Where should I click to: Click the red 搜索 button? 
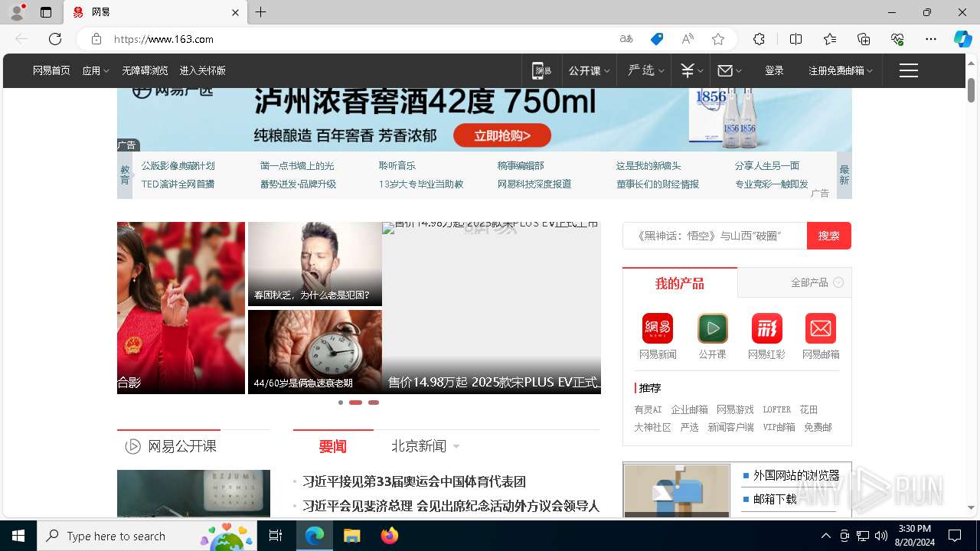coord(829,236)
